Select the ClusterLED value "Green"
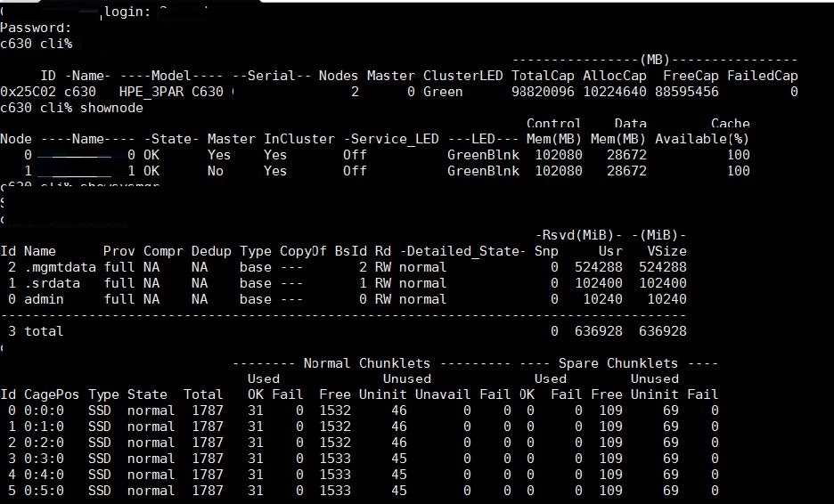834x504 pixels. 443,92
